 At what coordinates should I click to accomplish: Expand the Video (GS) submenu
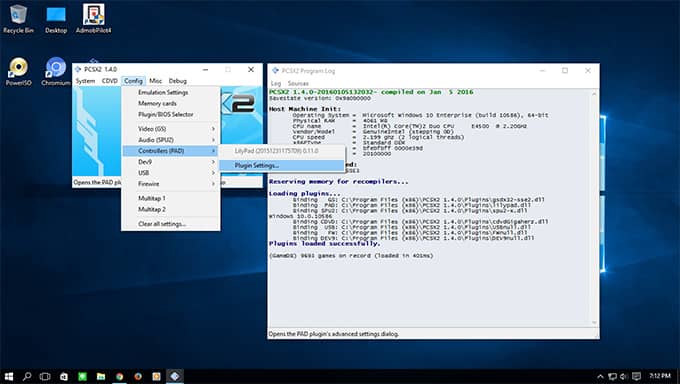pos(171,129)
